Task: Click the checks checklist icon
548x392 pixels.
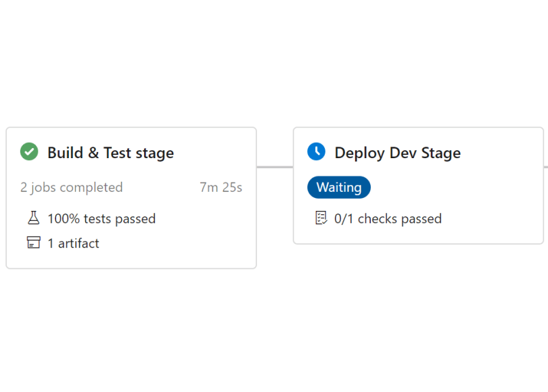Action: click(321, 218)
